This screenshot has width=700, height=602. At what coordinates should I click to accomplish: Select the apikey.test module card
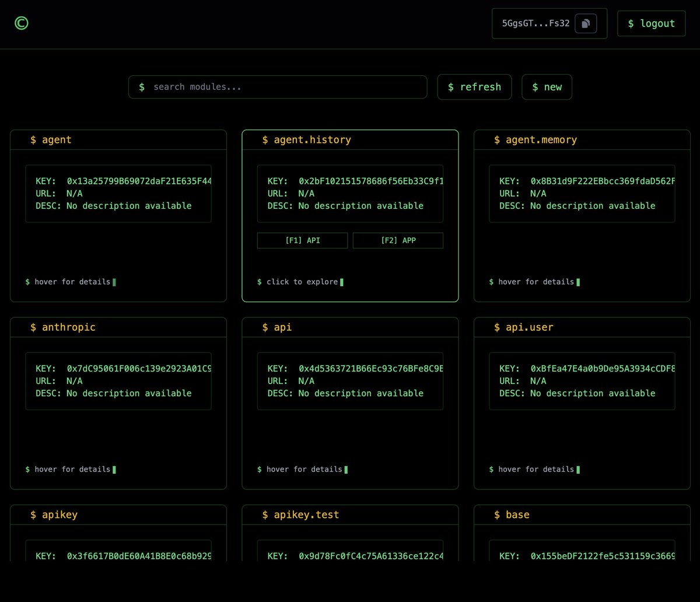click(x=350, y=534)
